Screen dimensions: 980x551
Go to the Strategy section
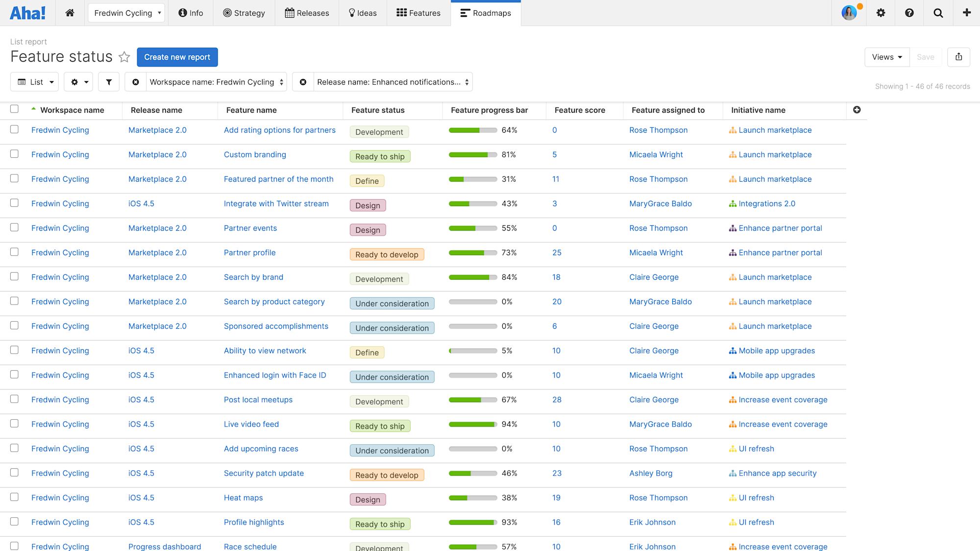click(244, 13)
